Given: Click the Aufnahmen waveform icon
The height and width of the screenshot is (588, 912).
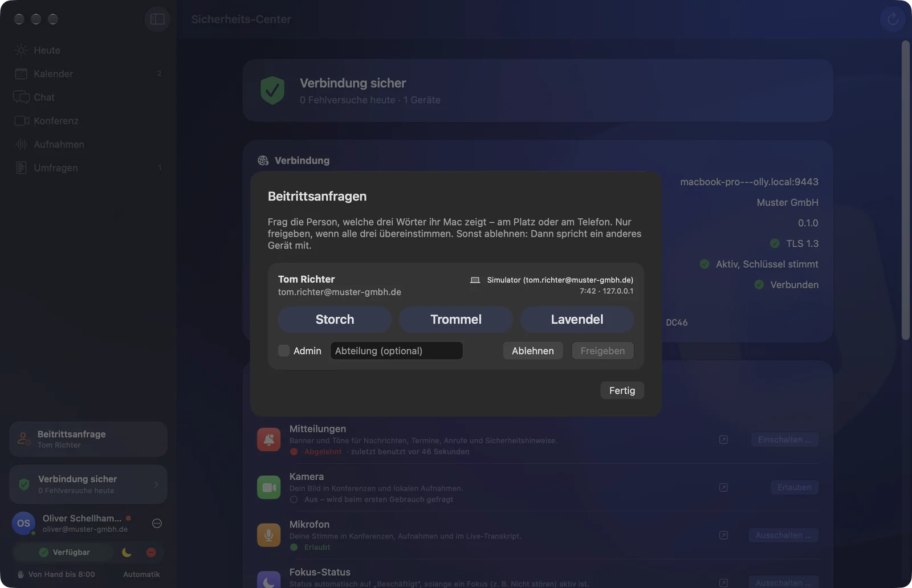Looking at the screenshot, I should coord(21,144).
